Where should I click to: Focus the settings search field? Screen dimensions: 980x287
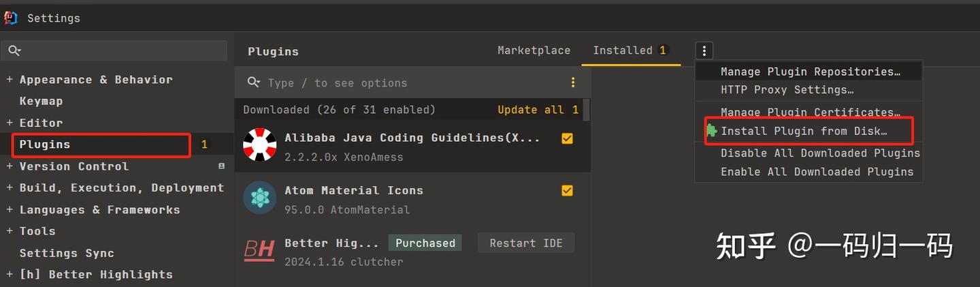pyautogui.click(x=114, y=50)
